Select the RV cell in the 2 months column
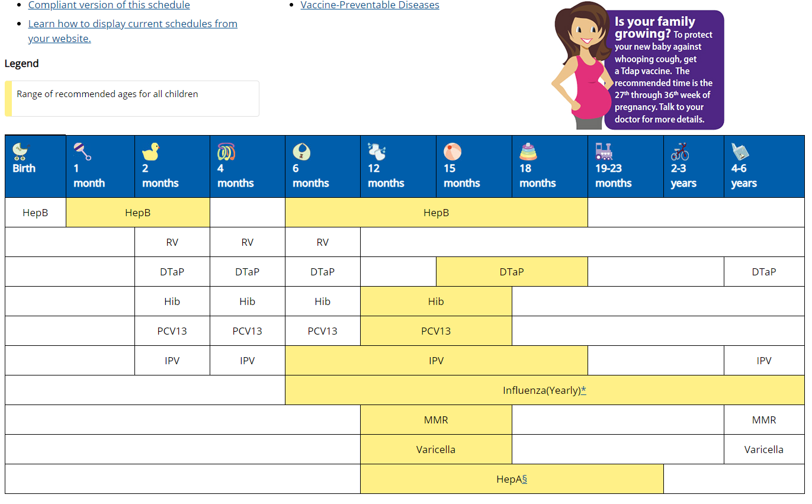Viewport: 812px width, 504px height. point(172,242)
